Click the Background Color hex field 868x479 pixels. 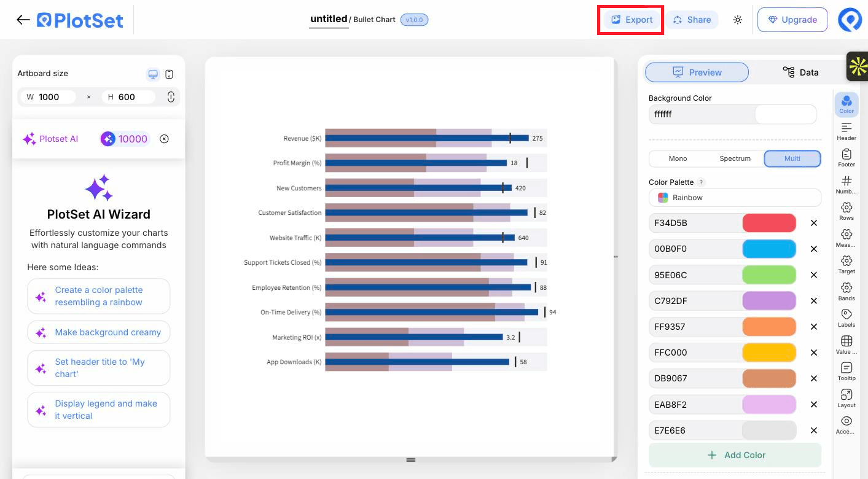pos(702,114)
